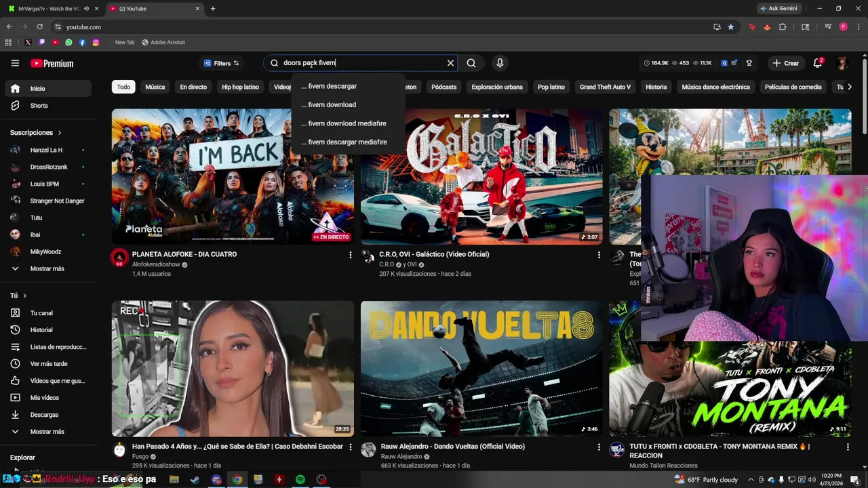Open options for Galáctico video
This screenshot has width=868, height=488.
pos(599,255)
